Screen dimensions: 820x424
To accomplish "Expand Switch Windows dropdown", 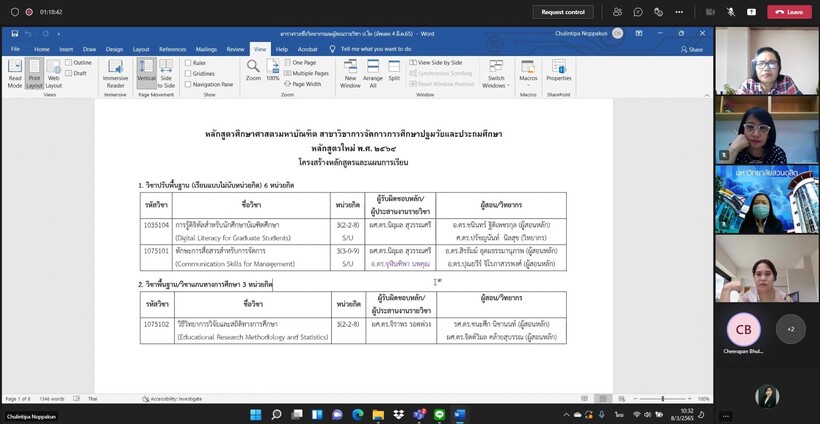I will pyautogui.click(x=496, y=73).
